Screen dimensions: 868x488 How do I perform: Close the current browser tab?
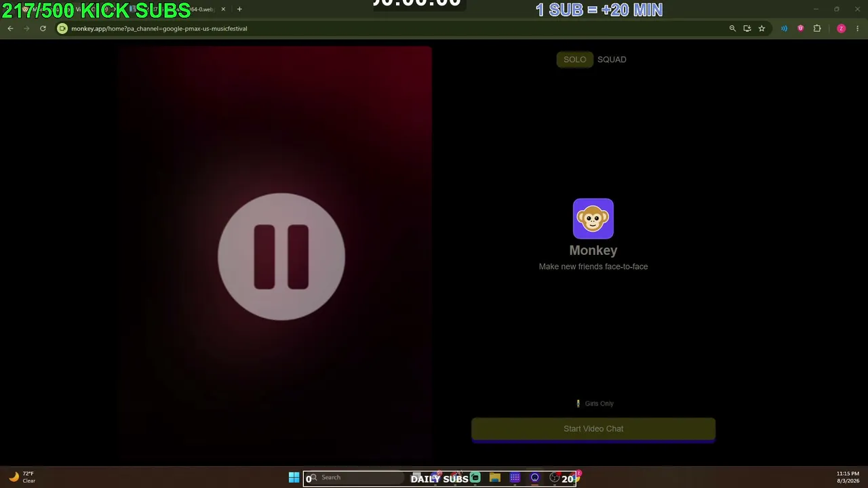[x=223, y=9]
